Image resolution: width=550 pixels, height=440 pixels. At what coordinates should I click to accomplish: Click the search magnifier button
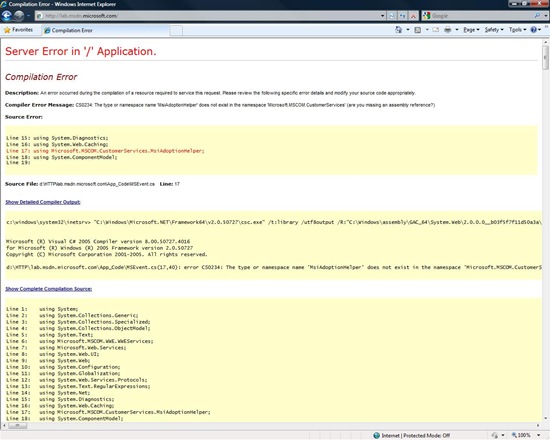[537, 16]
